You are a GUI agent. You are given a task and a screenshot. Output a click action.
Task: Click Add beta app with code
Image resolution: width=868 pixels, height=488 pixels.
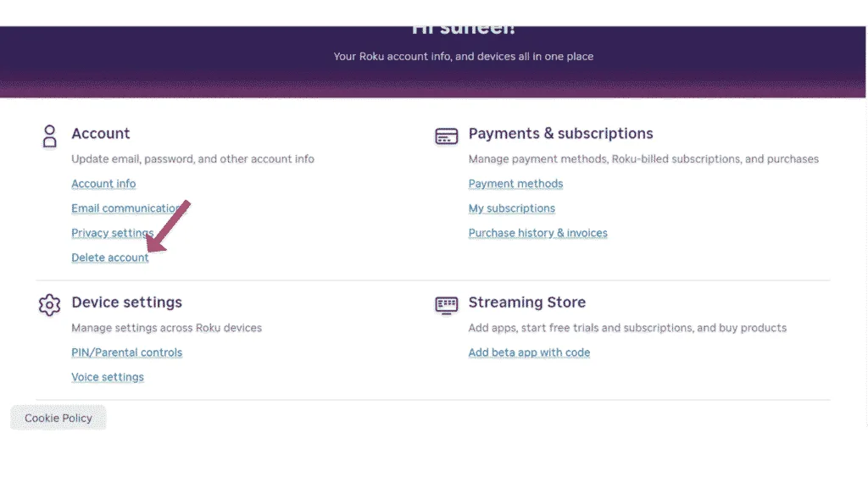pyautogui.click(x=529, y=352)
